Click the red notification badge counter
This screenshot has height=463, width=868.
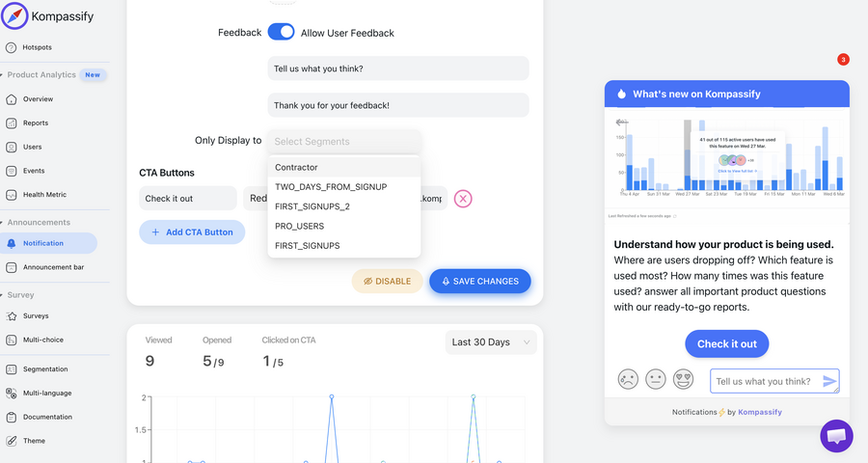843,60
